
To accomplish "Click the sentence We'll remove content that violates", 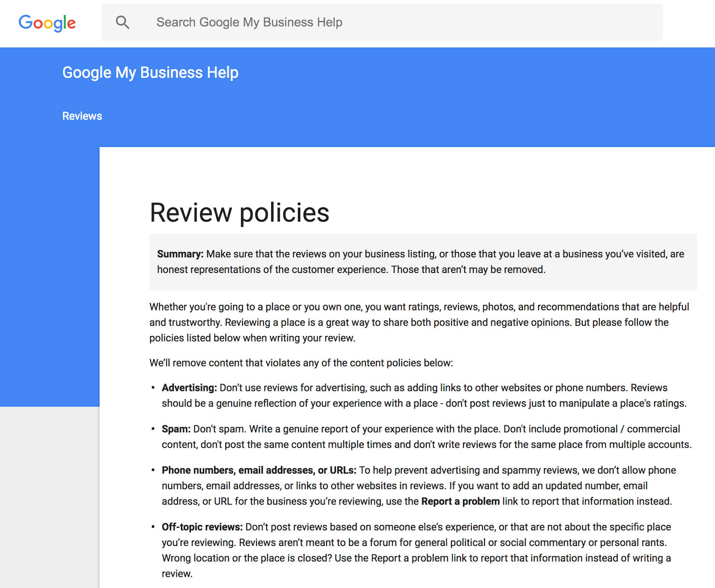I will (301, 363).
